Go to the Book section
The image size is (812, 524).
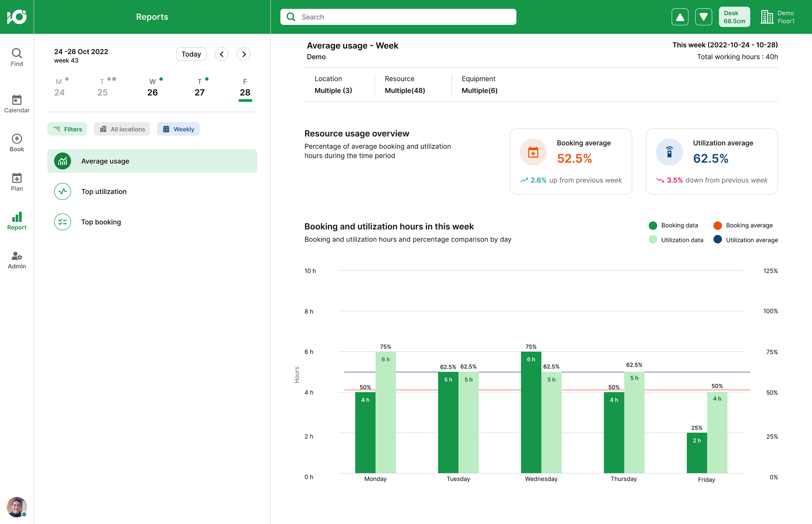[17, 143]
